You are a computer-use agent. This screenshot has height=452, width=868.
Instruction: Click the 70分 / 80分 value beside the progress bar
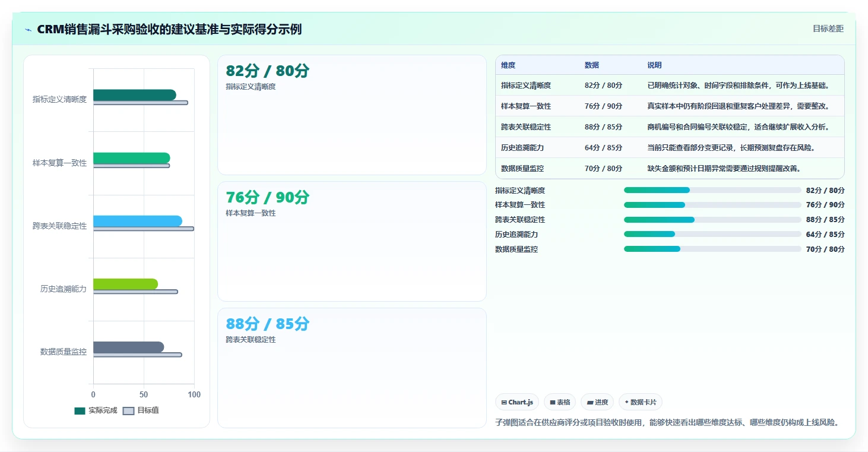[825, 249]
